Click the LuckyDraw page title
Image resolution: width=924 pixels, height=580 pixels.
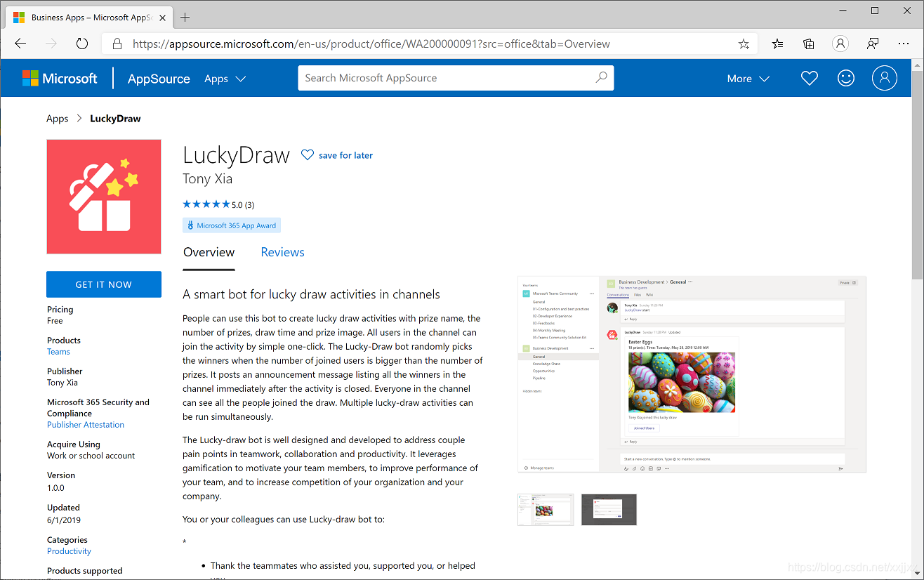[236, 154]
